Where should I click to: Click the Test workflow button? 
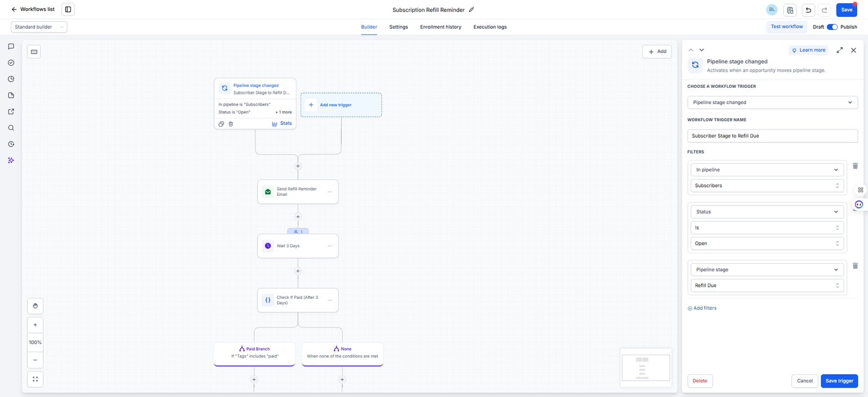[787, 27]
